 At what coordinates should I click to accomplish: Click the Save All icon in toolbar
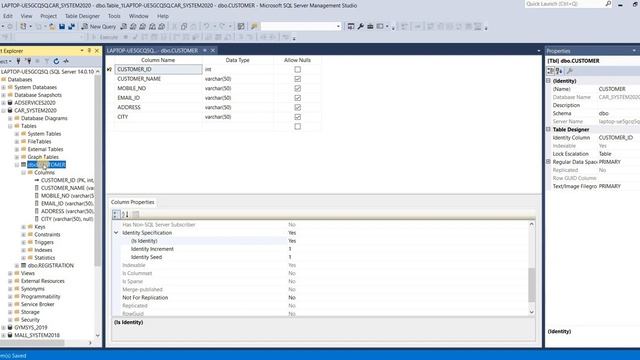coord(71,27)
